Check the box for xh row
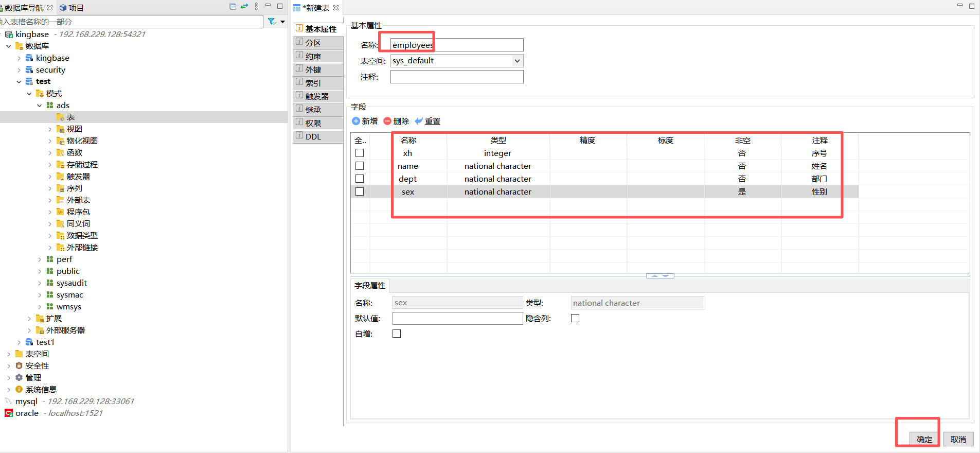This screenshot has height=453, width=980. coord(360,153)
